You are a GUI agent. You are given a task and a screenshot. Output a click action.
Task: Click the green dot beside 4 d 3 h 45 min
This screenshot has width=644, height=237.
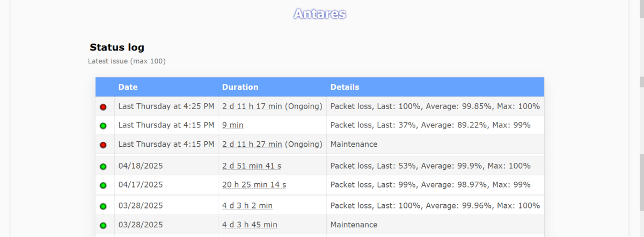pyautogui.click(x=103, y=225)
